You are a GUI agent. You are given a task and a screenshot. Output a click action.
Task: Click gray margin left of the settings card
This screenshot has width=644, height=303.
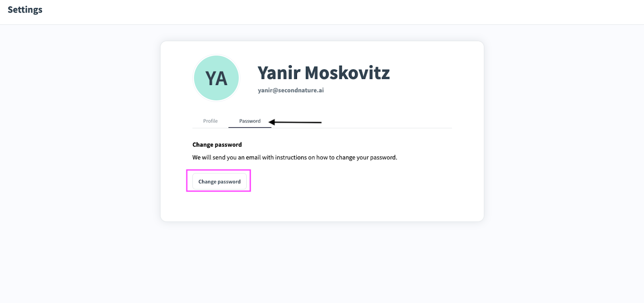click(80, 133)
